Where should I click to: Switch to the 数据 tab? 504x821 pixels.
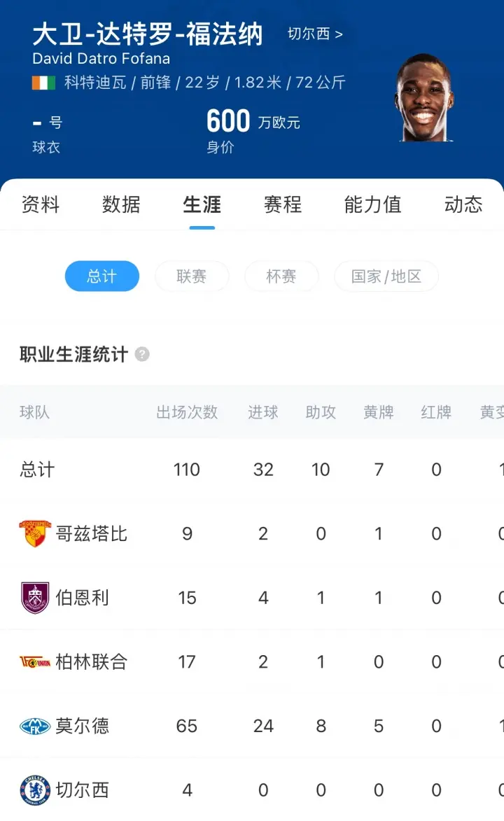point(121,204)
